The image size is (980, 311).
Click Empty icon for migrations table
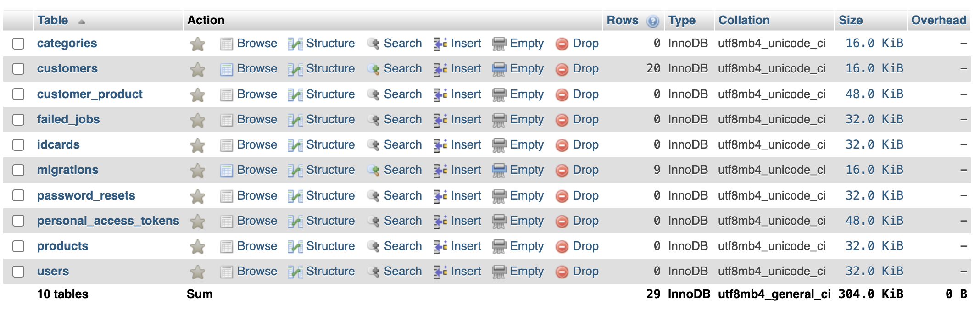coord(499,170)
